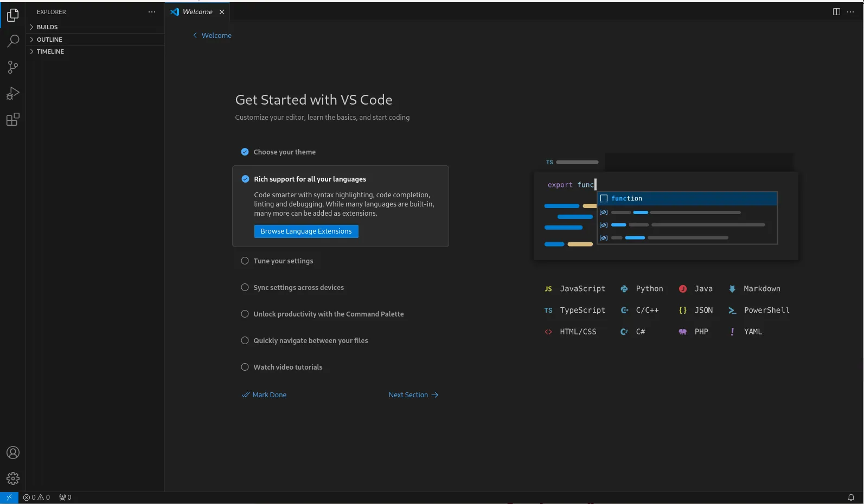This screenshot has width=864, height=504.
Task: Click the remote window status bar icon
Action: (9, 497)
